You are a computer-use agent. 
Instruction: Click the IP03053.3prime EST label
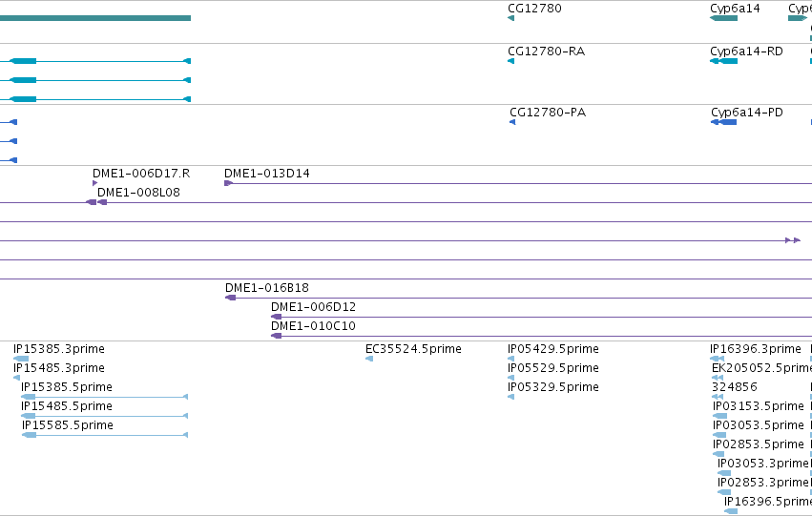[762, 464]
